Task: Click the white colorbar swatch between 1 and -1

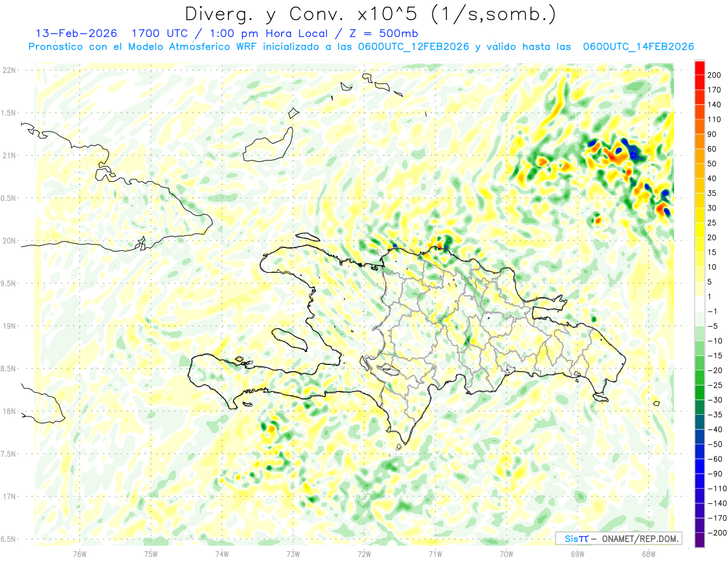Action: 699,304
